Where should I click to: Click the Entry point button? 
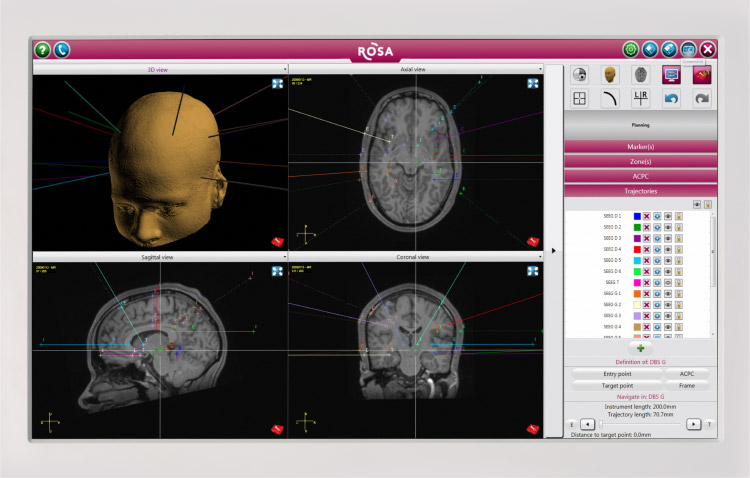click(x=603, y=373)
